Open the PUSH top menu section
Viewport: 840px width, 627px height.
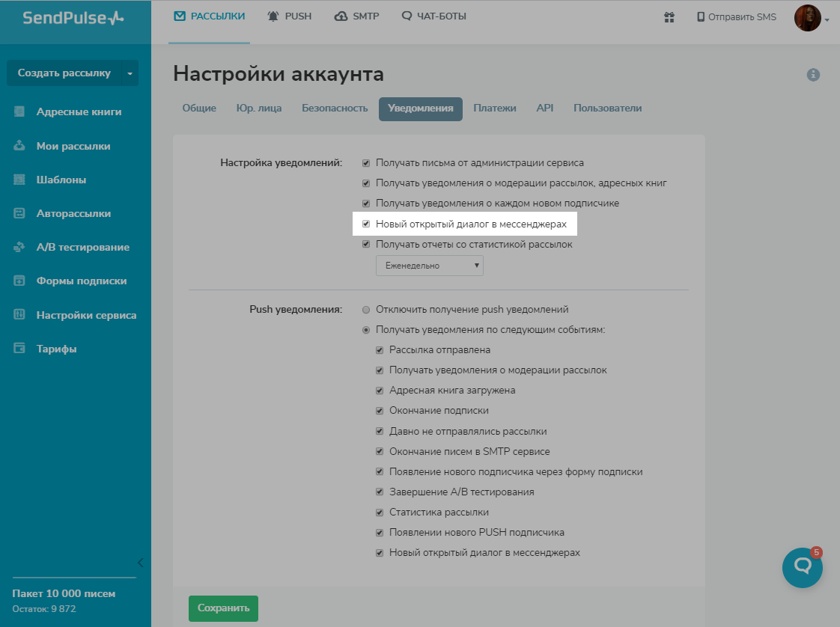click(x=289, y=16)
